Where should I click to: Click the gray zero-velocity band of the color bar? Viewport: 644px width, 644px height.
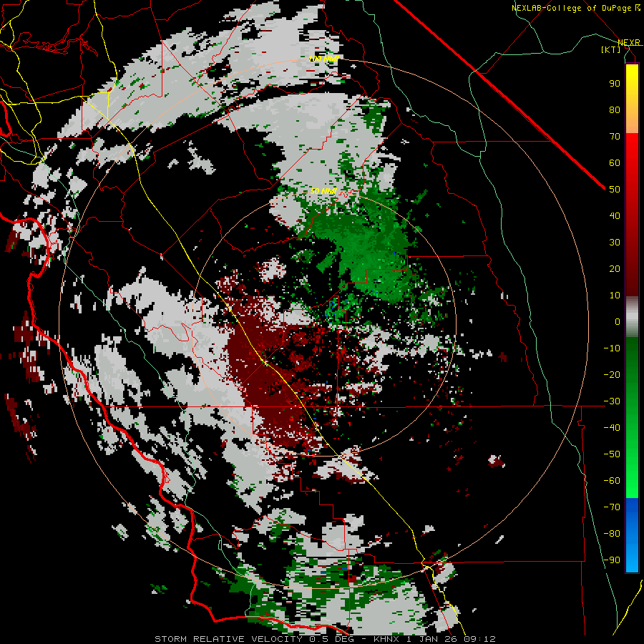click(x=632, y=317)
